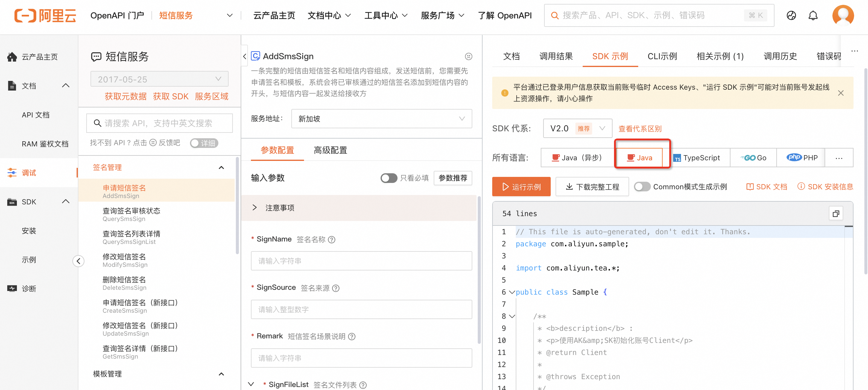Click SignSource help question icon

click(x=336, y=288)
